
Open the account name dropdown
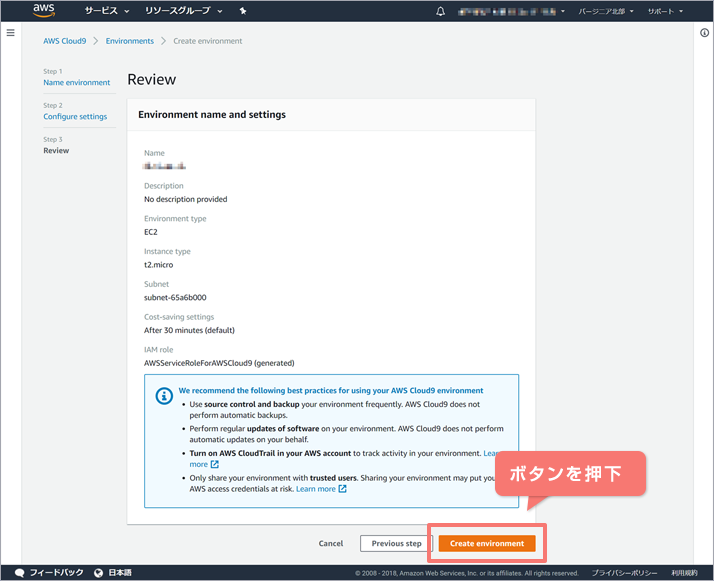pyautogui.click(x=511, y=11)
